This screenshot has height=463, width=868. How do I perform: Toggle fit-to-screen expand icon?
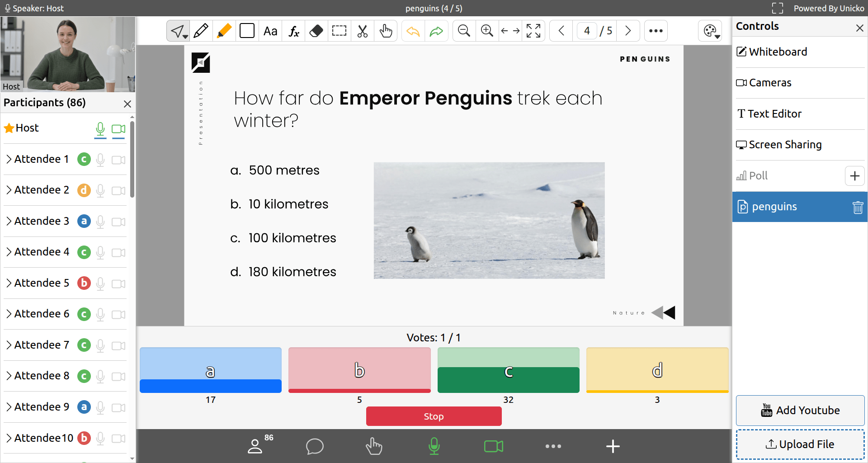pyautogui.click(x=533, y=31)
